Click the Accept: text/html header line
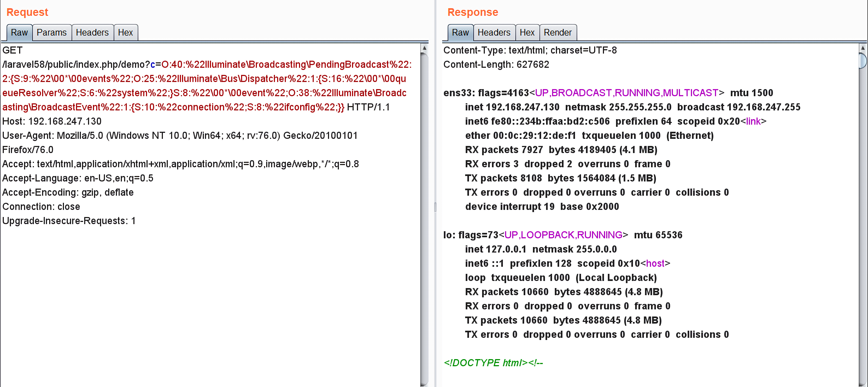Viewport: 868px width, 387px height. (181, 164)
